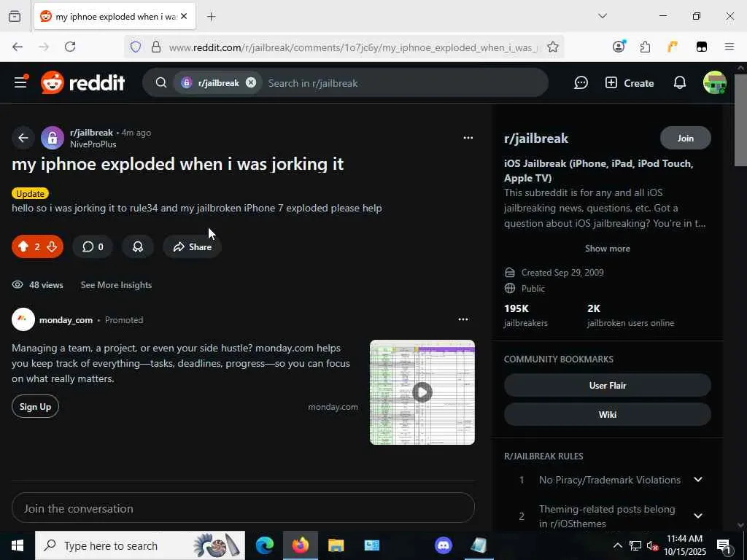Click the dark square extension icon

702,47
